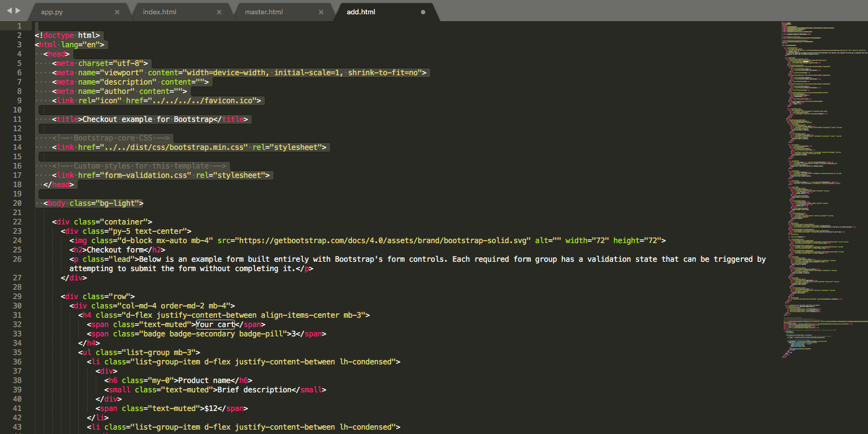The image size is (868, 434).
Task: Close the index.html tab
Action: (x=219, y=12)
